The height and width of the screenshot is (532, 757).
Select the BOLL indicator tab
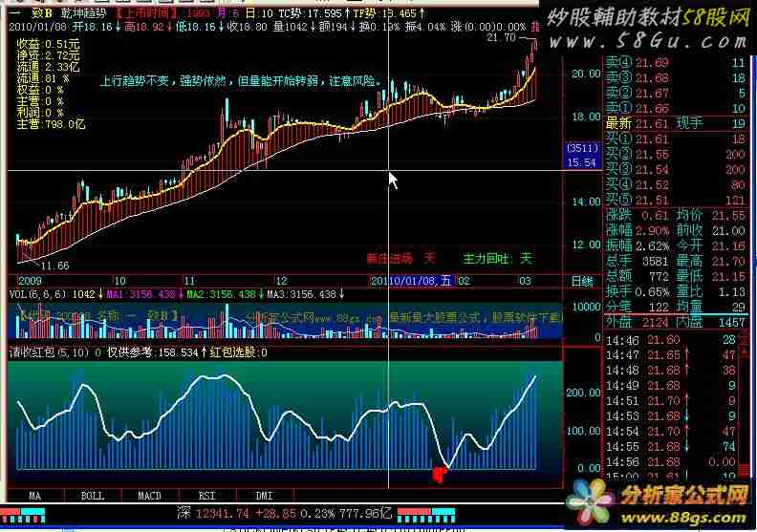(92, 496)
